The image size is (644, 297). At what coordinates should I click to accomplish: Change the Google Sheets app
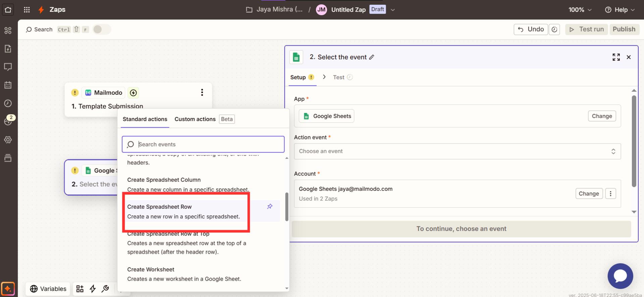point(602,116)
